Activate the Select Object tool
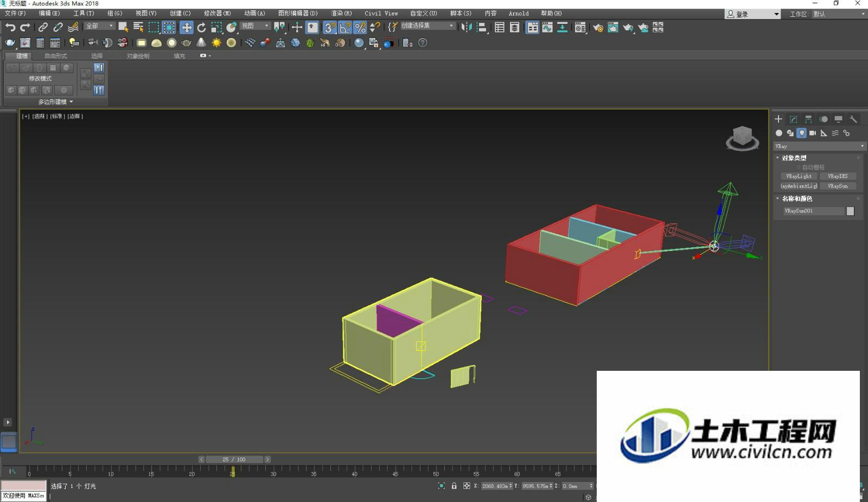Screen dimensions: 868x502 pyautogui.click(x=123, y=27)
